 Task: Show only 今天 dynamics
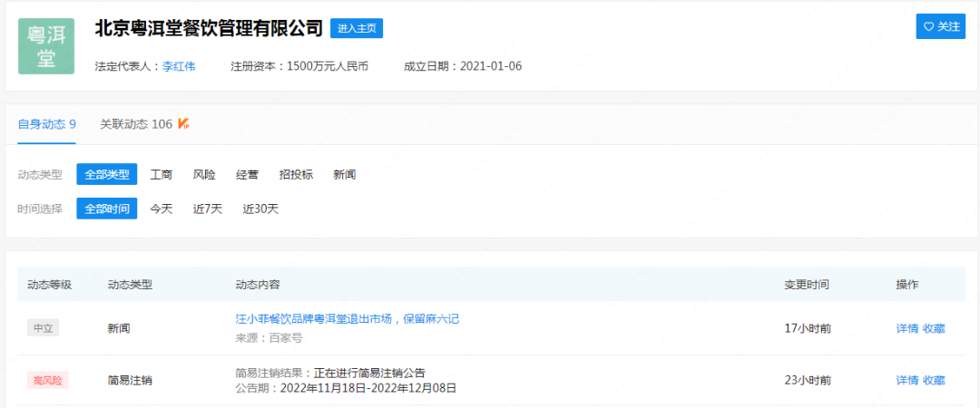[162, 208]
